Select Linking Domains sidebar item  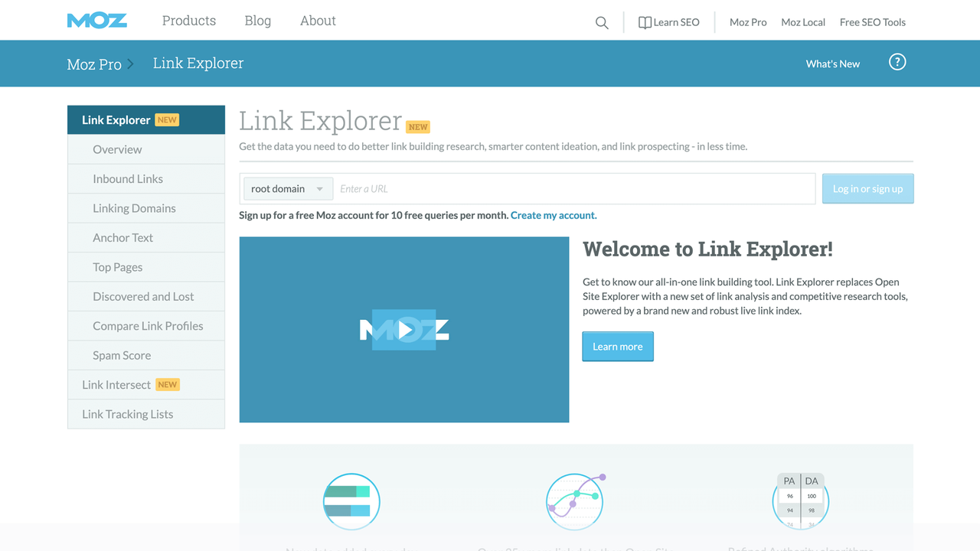pyautogui.click(x=146, y=208)
